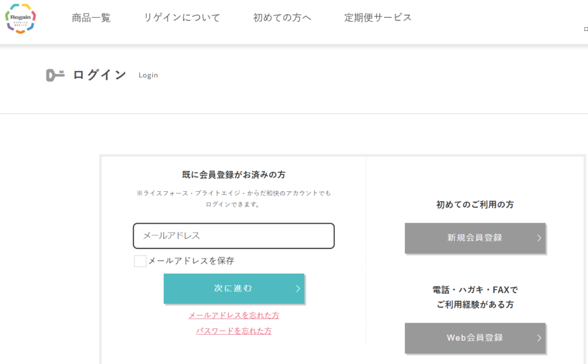Open the 商品一覧 menu
Image resolution: width=588 pixels, height=364 pixels.
pyautogui.click(x=91, y=18)
